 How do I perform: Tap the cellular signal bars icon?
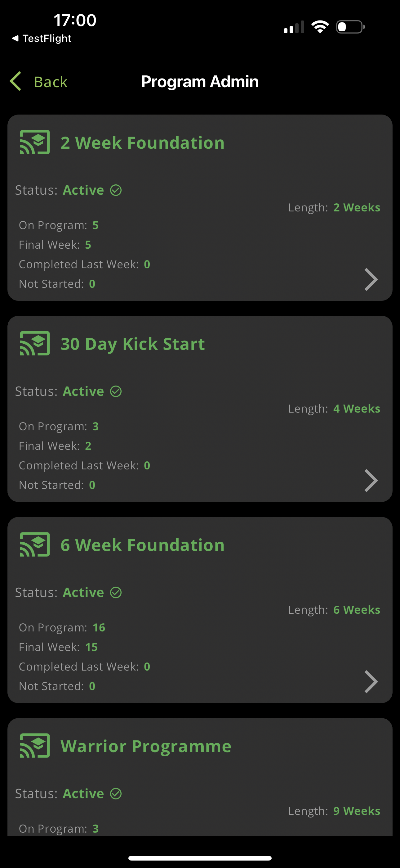click(294, 27)
